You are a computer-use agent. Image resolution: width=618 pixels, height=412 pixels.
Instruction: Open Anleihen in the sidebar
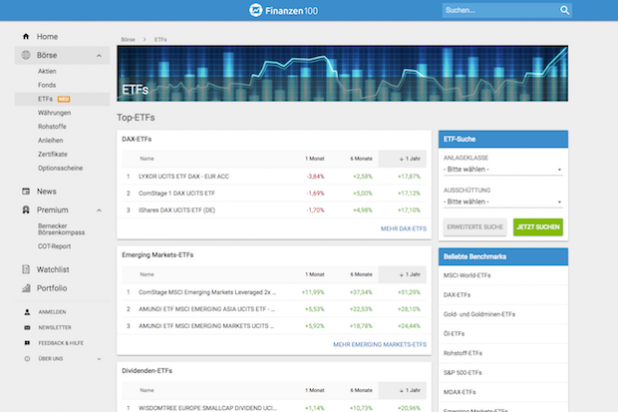pos(50,140)
